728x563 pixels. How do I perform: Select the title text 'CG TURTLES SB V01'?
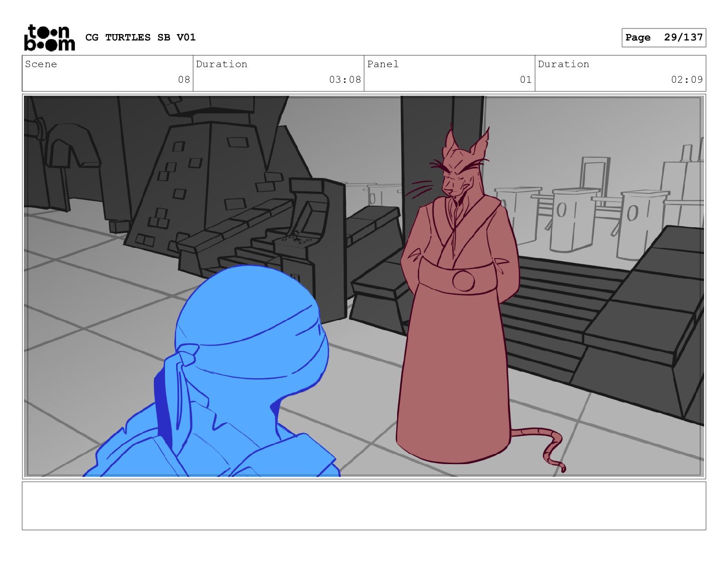(141, 37)
